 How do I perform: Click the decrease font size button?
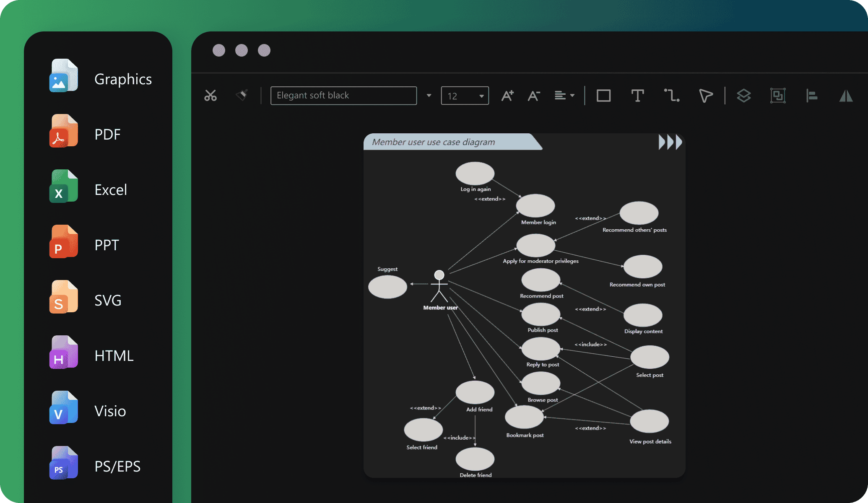pyautogui.click(x=534, y=95)
